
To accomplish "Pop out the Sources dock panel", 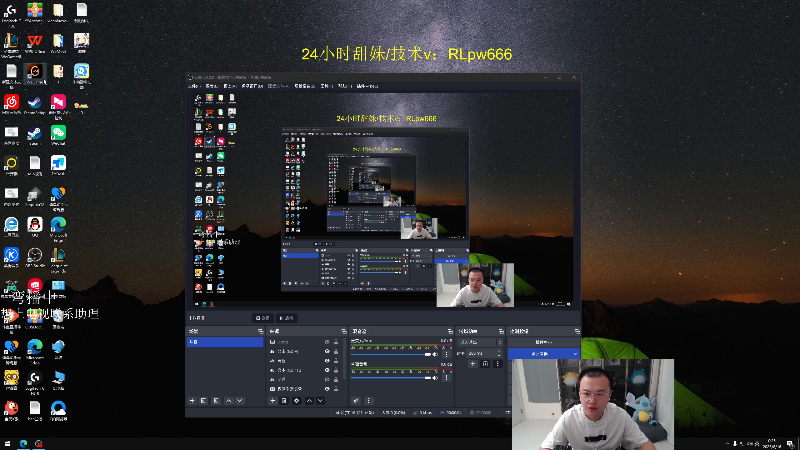I will coord(343,332).
